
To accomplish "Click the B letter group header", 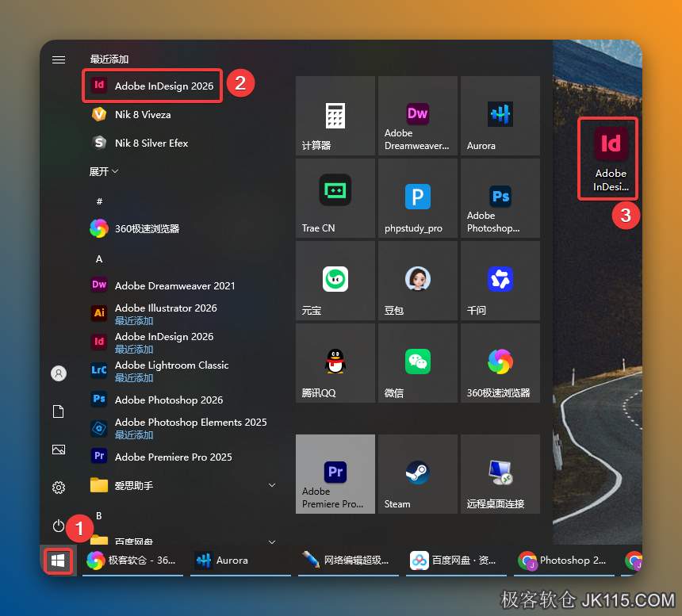I will 99,515.
